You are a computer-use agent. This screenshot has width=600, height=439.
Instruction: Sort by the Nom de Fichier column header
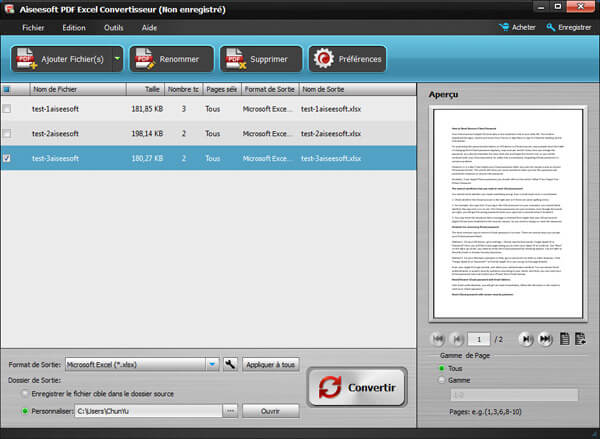coord(78,89)
